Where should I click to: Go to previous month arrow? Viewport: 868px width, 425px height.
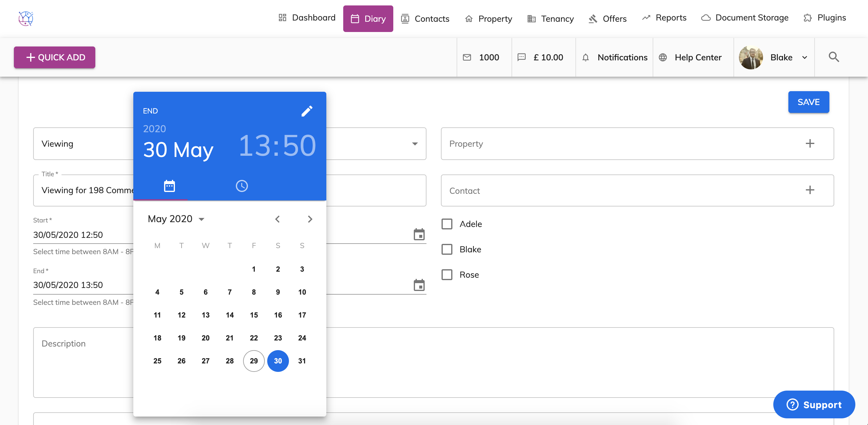point(277,219)
